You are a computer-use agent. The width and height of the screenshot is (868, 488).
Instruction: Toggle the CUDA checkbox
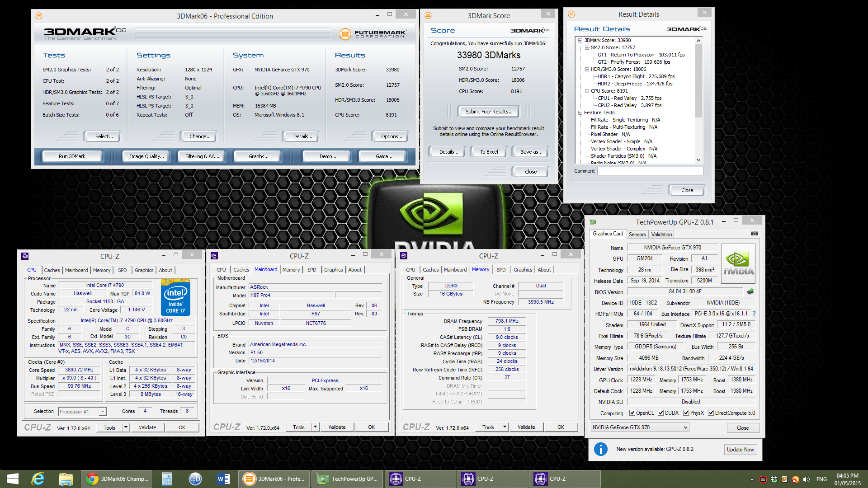[660, 413]
